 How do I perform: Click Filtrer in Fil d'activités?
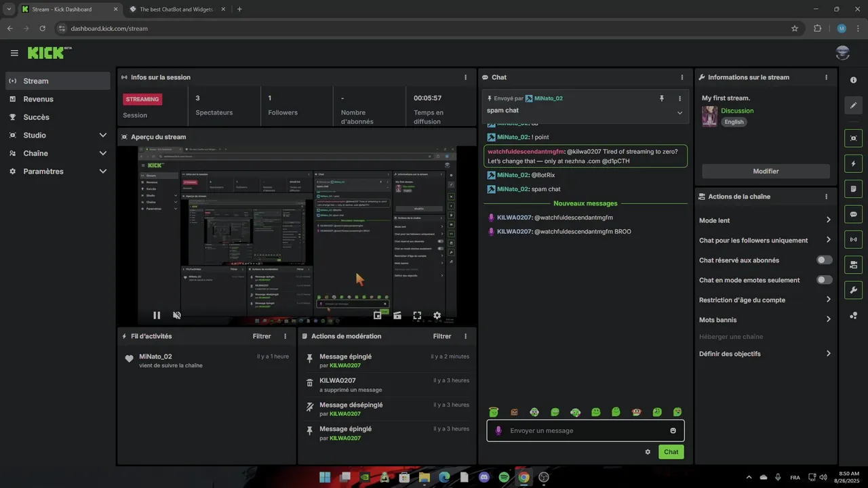(262, 336)
